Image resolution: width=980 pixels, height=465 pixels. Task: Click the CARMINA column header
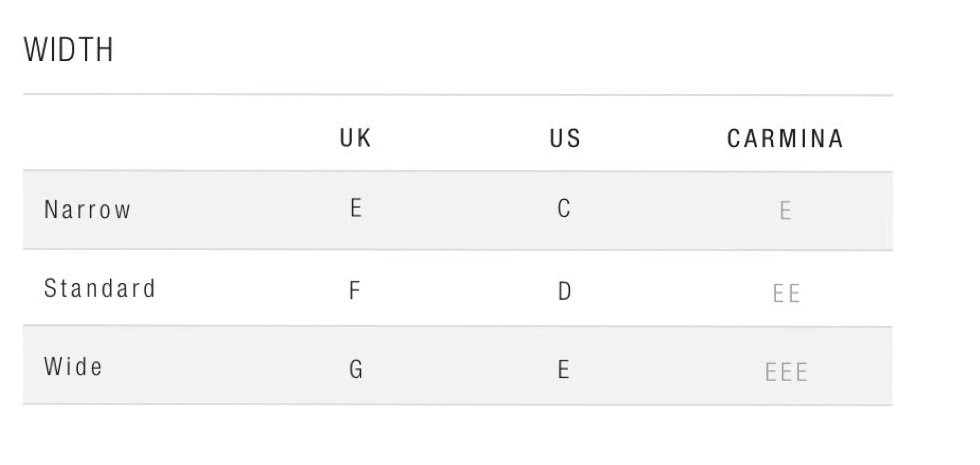click(785, 138)
